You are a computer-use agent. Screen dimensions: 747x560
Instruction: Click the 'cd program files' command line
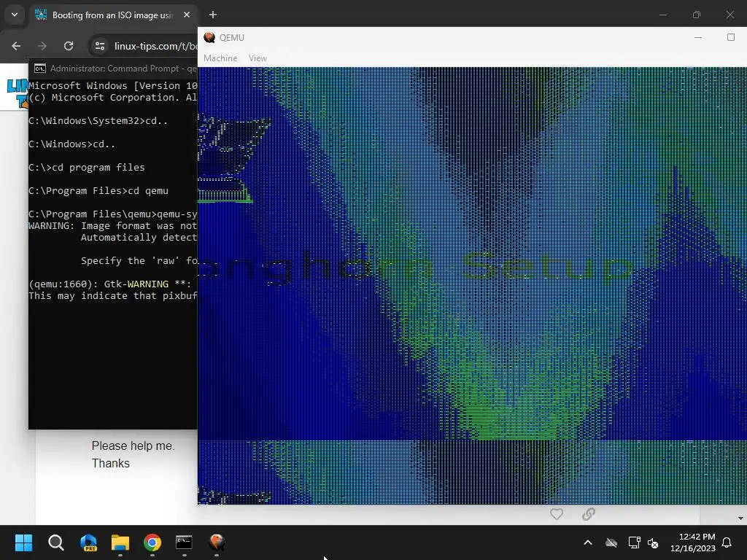coord(87,168)
